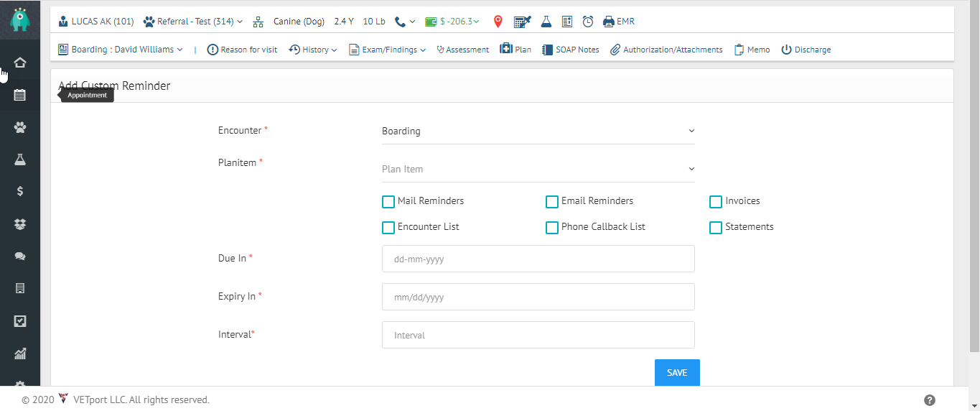The width and height of the screenshot is (980, 411).
Task: Open the document notes icon in top bar
Action: pos(567,22)
